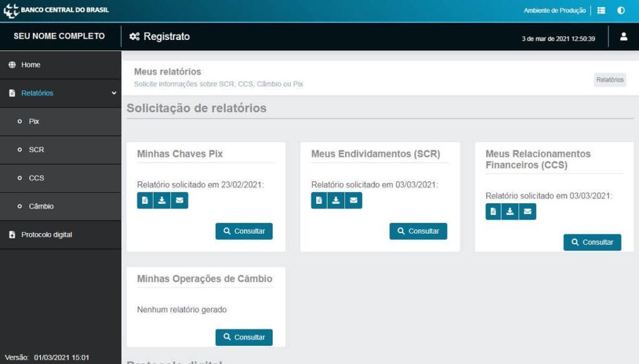Download the Minhas Chaves Pix report
The height and width of the screenshot is (364, 639).
pyautogui.click(x=162, y=200)
